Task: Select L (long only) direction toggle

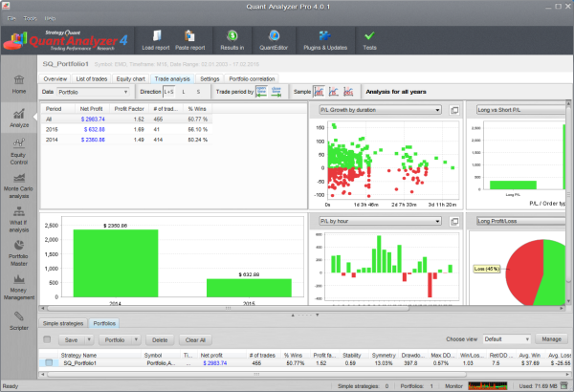Action: click(184, 92)
